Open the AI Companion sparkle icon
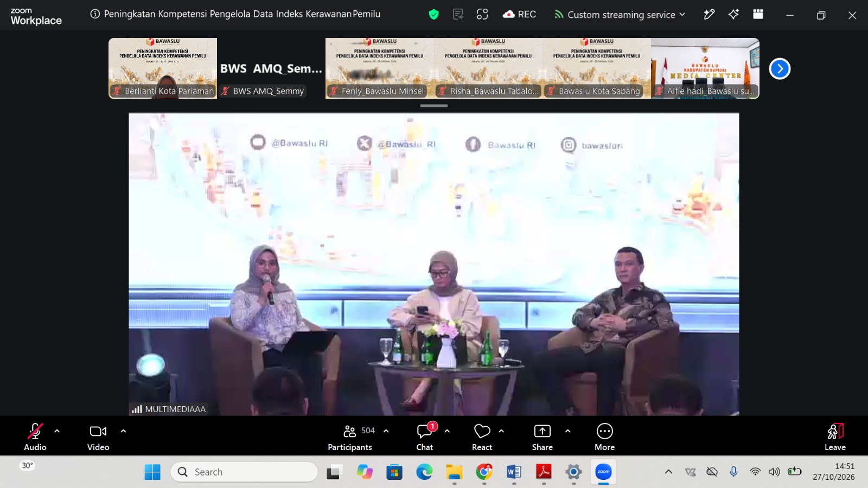Screen dimensions: 868x488 733,15
